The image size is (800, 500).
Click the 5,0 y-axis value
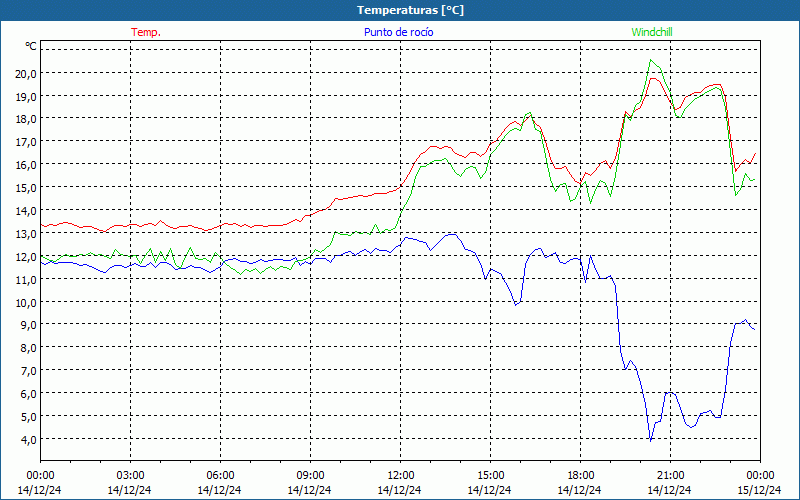click(x=28, y=417)
